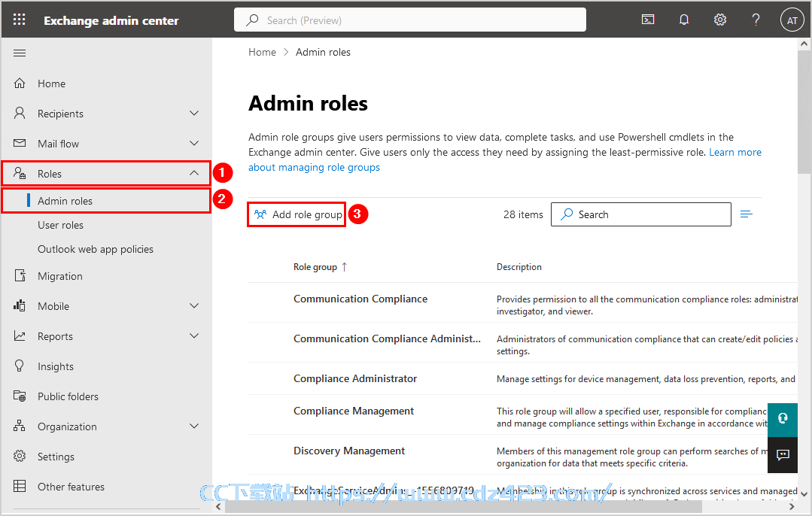Click the Settings gear icon in sidebar
This screenshot has width=812, height=516.
(20, 456)
